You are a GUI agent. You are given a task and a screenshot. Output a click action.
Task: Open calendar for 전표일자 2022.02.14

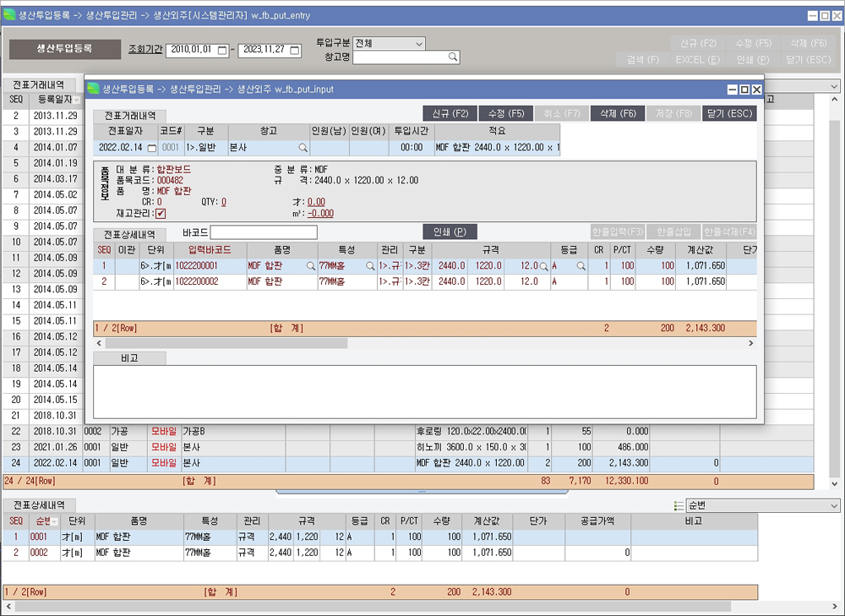point(152,148)
